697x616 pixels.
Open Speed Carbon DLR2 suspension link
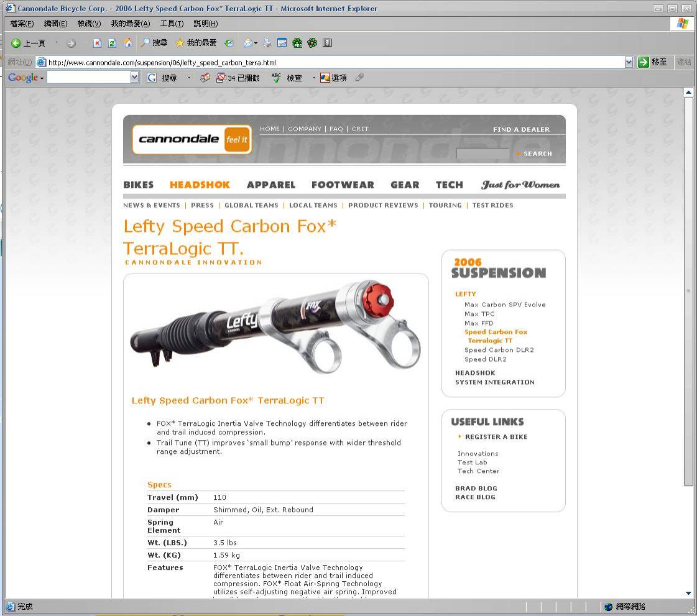click(x=499, y=350)
